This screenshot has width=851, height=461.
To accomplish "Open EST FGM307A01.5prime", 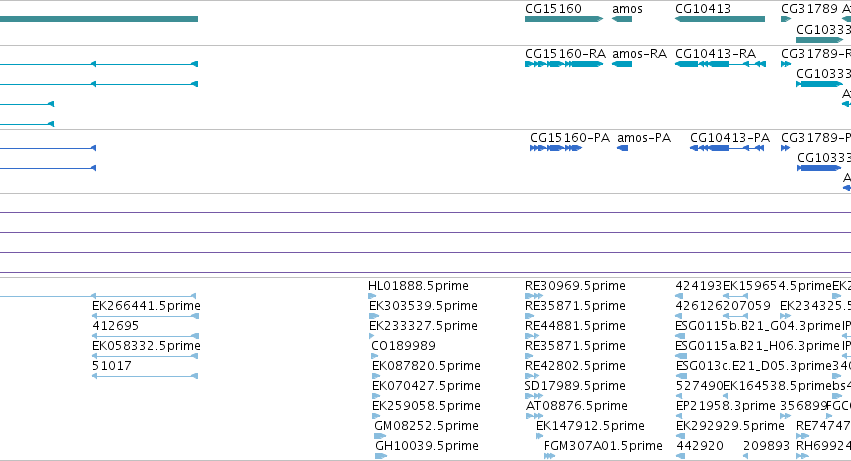I will (x=603, y=446).
